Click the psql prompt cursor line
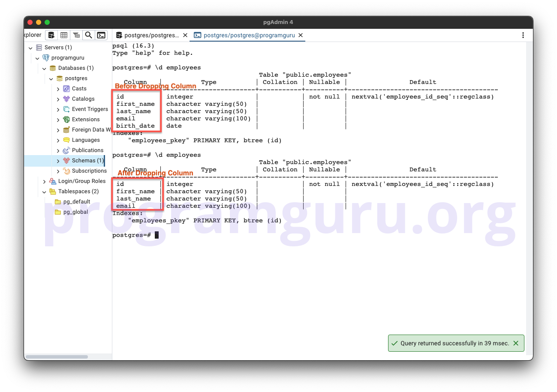Viewport: 557px width, 392px height. 135,235
